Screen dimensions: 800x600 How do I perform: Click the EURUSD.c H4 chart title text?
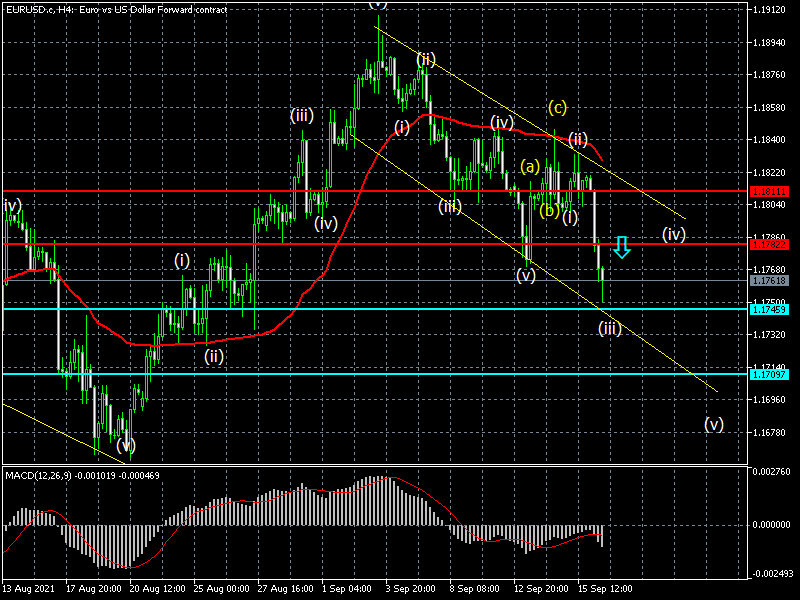116,9
